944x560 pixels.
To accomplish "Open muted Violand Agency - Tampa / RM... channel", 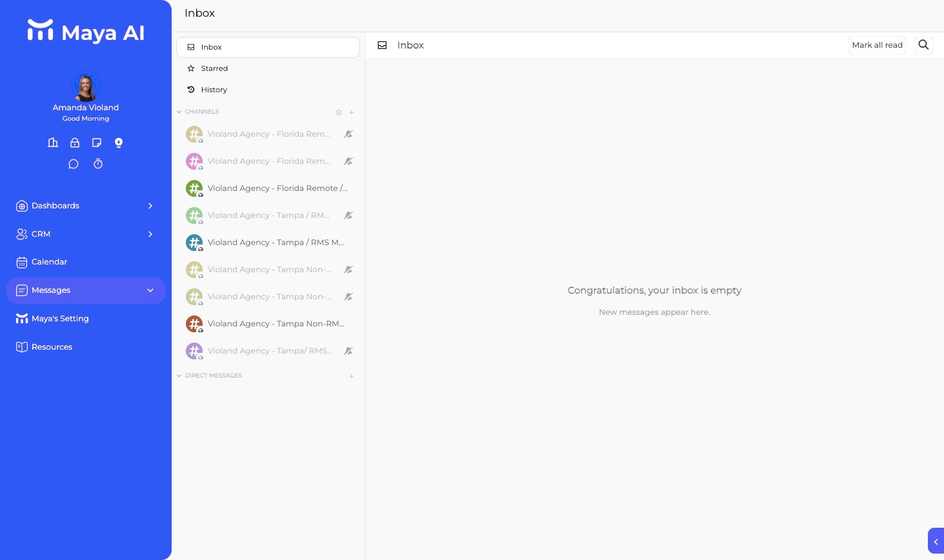I will point(268,215).
